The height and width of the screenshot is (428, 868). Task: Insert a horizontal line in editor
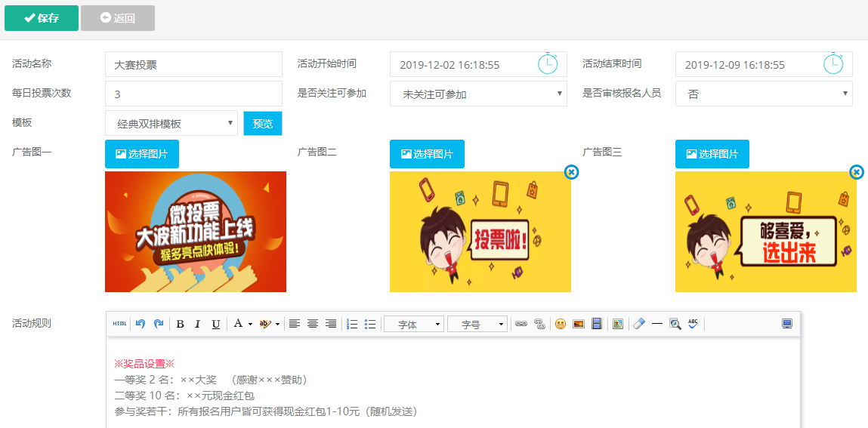[657, 324]
